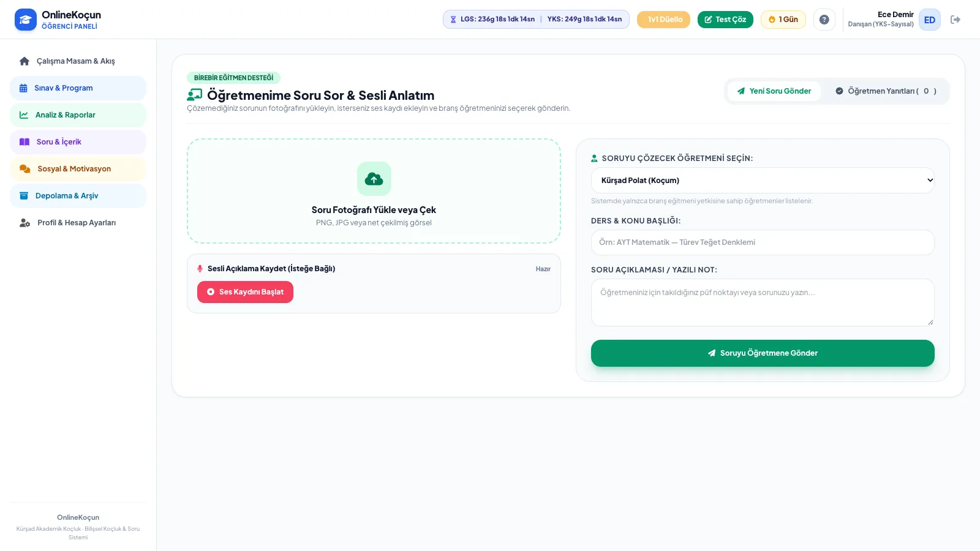This screenshot has height=551, width=980.
Task: Click the logout arrow icon
Action: click(x=956, y=20)
